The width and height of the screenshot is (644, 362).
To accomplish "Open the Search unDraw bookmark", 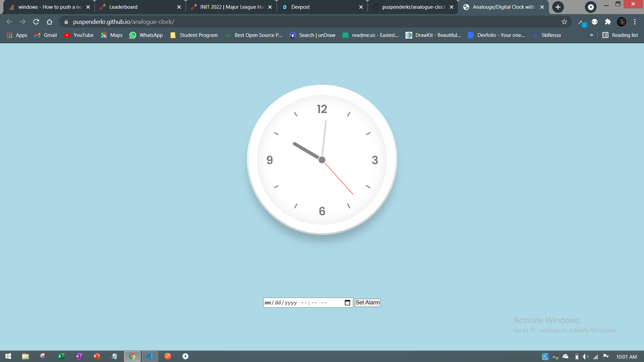I will [x=312, y=35].
